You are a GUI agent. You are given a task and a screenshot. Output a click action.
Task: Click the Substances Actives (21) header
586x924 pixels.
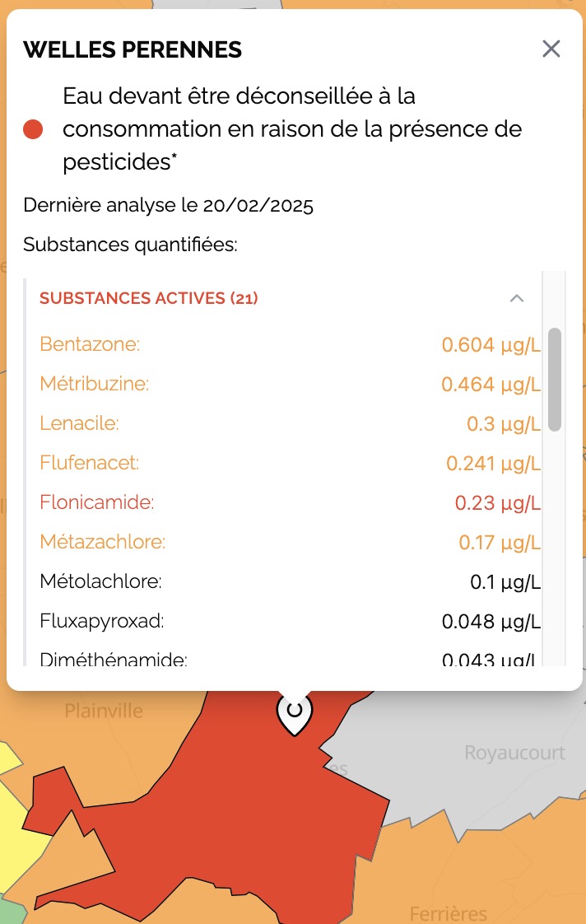[x=149, y=298]
